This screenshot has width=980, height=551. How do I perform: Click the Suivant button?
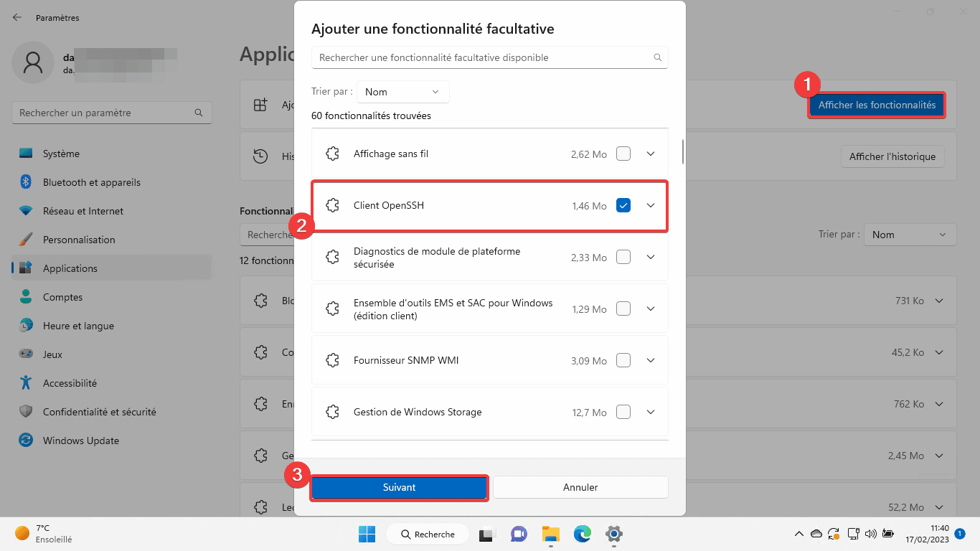tap(399, 487)
